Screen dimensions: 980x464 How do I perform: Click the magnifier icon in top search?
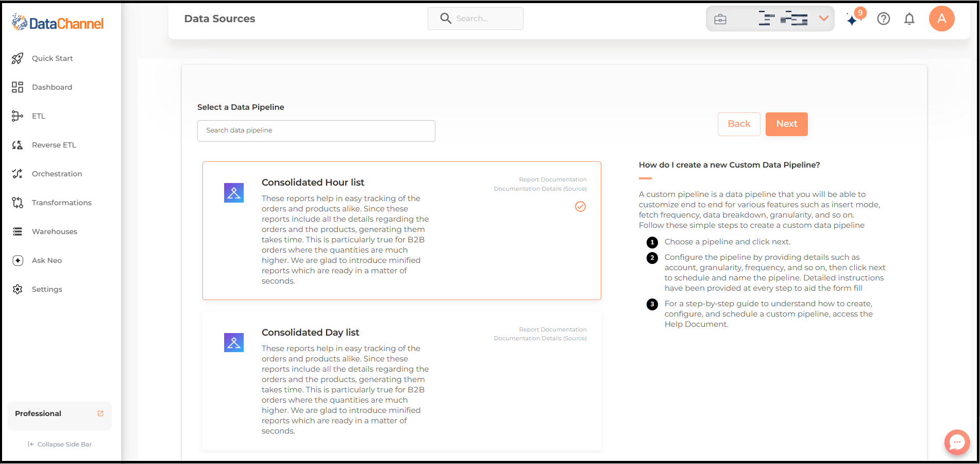coord(446,19)
